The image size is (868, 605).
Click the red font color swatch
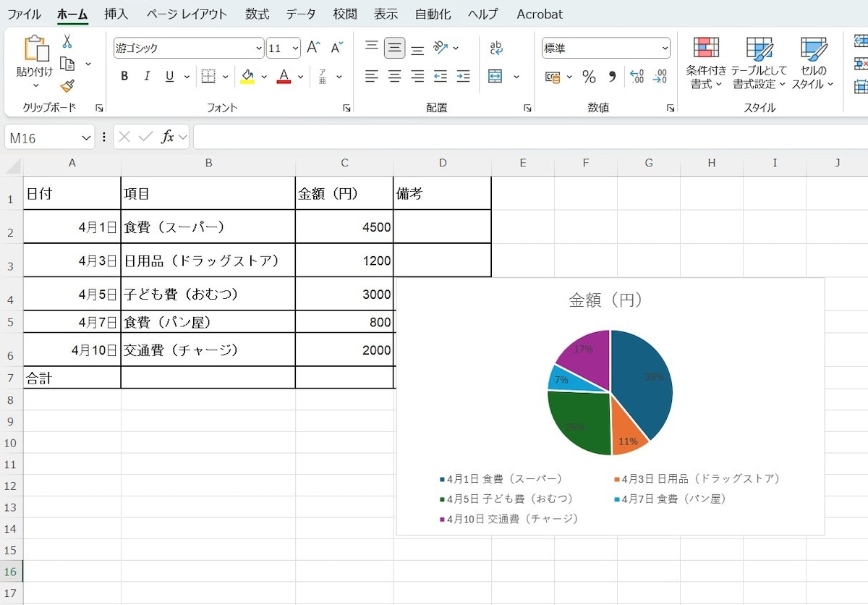[285, 81]
